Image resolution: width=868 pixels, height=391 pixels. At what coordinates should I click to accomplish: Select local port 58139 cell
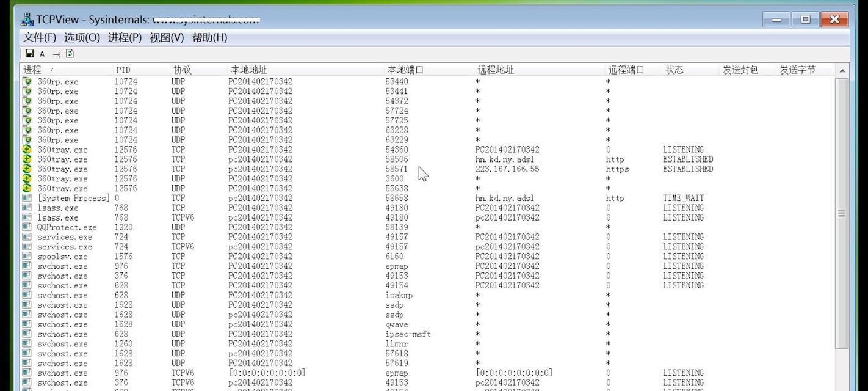[397, 227]
